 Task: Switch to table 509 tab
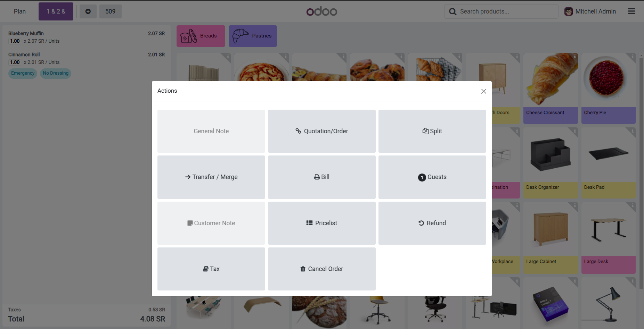(x=110, y=11)
